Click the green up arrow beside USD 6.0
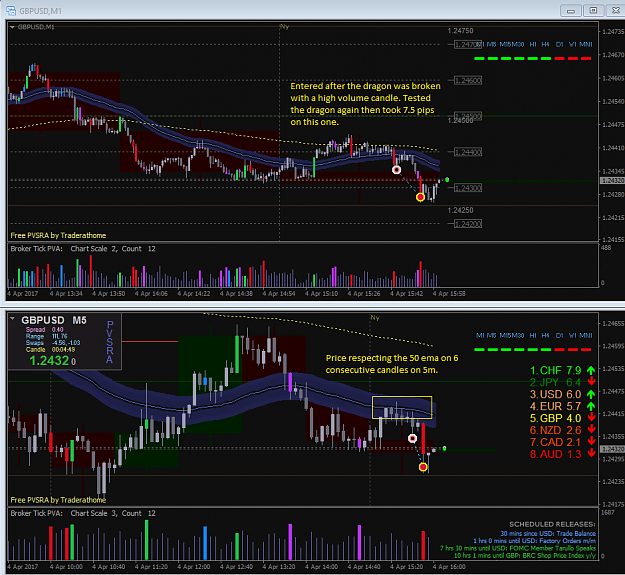625x575 pixels. point(591,394)
